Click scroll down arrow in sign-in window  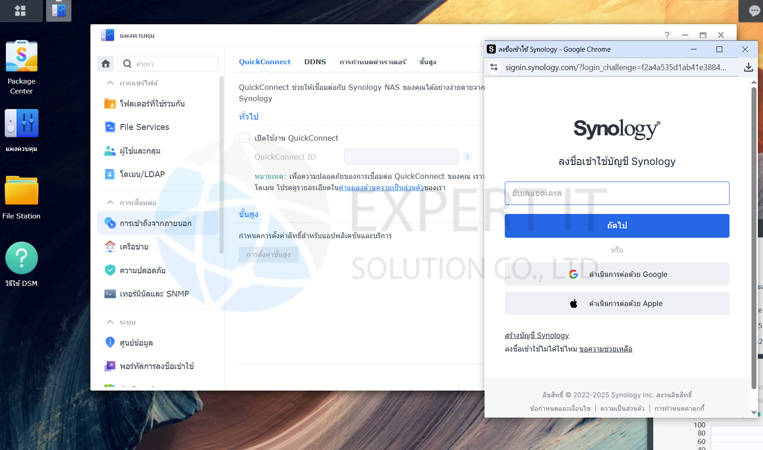tap(754, 413)
